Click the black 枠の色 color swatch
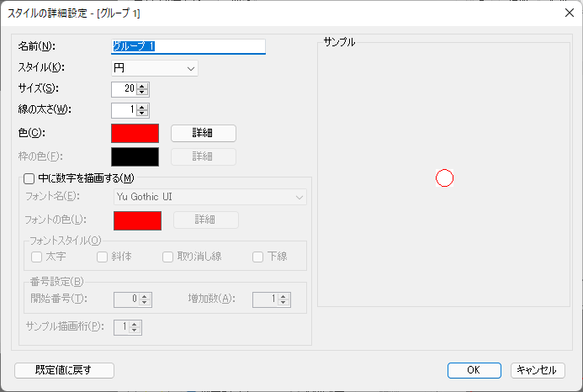The height and width of the screenshot is (392, 583). (x=135, y=156)
